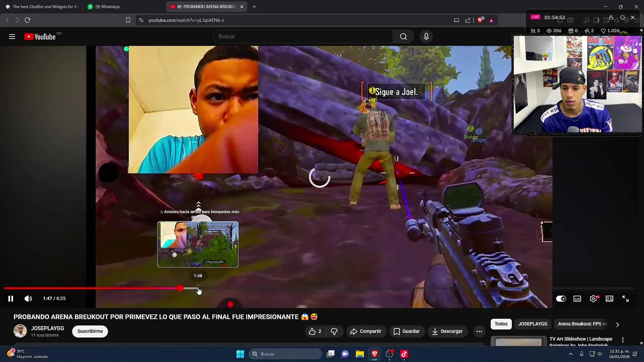Turn on subtitles in the video player
The height and width of the screenshot is (362, 644).
coord(577,299)
